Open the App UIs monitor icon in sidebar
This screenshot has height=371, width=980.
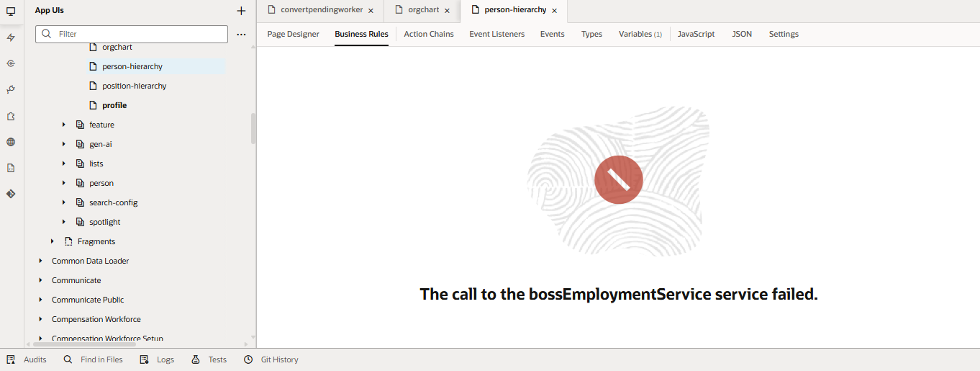(11, 11)
